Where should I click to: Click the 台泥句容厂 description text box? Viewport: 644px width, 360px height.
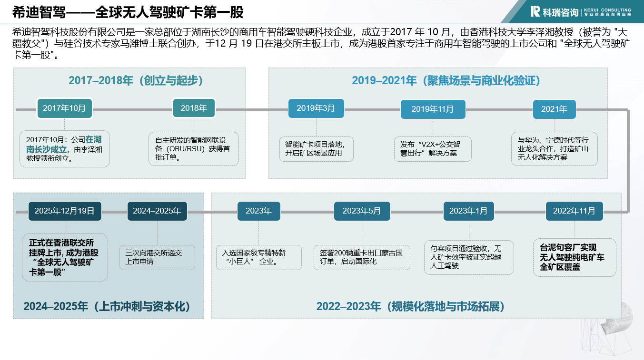tap(574, 257)
